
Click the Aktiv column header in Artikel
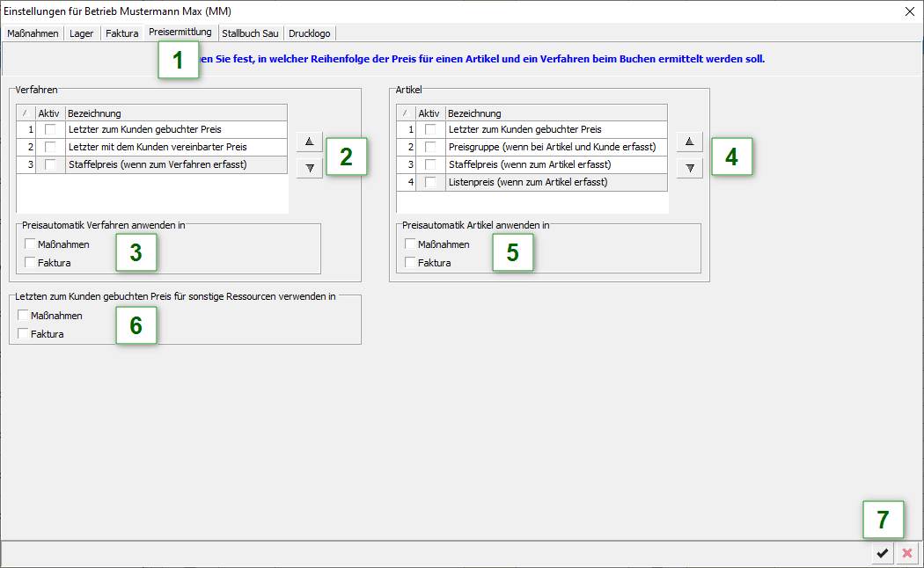click(x=429, y=113)
